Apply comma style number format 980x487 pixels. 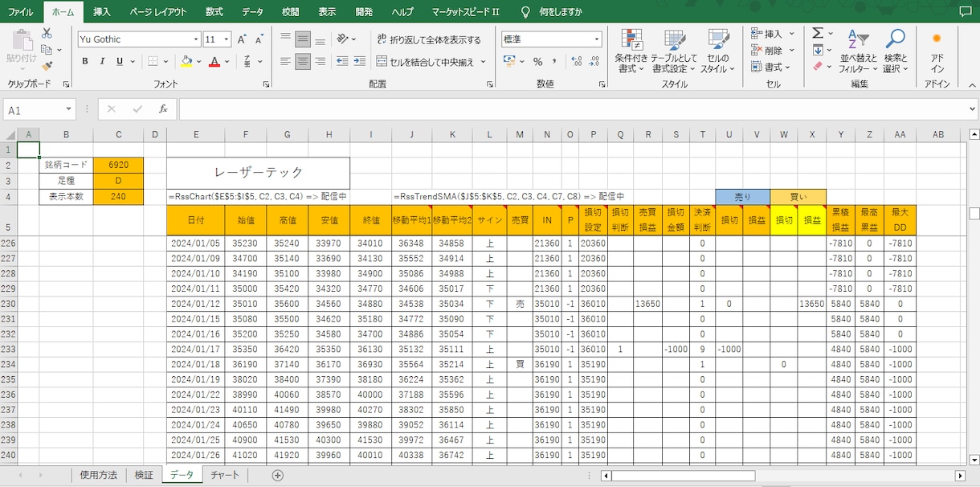click(554, 62)
